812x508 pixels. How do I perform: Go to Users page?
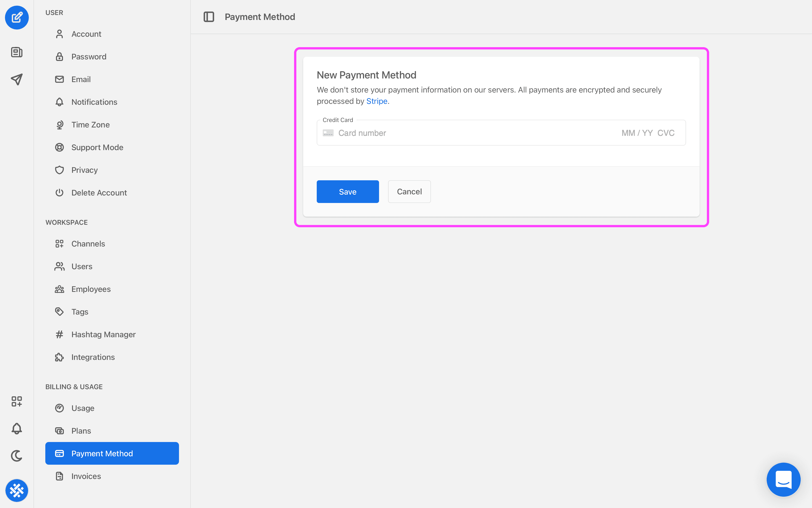tap(112, 266)
